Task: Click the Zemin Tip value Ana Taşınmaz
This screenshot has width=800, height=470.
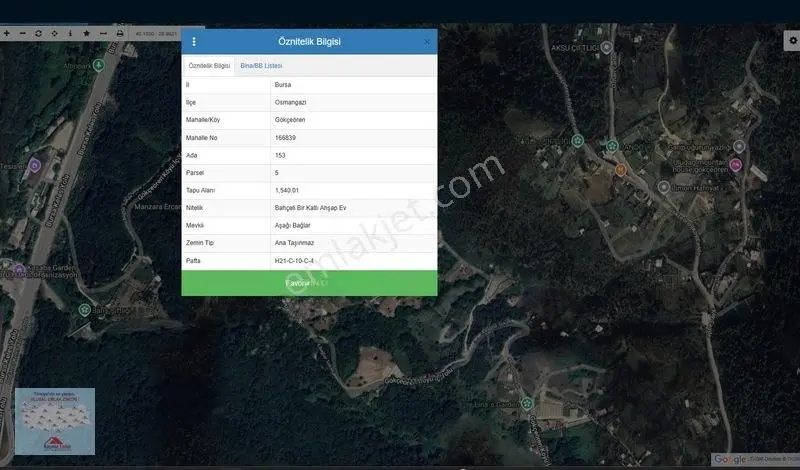Action: [294, 243]
